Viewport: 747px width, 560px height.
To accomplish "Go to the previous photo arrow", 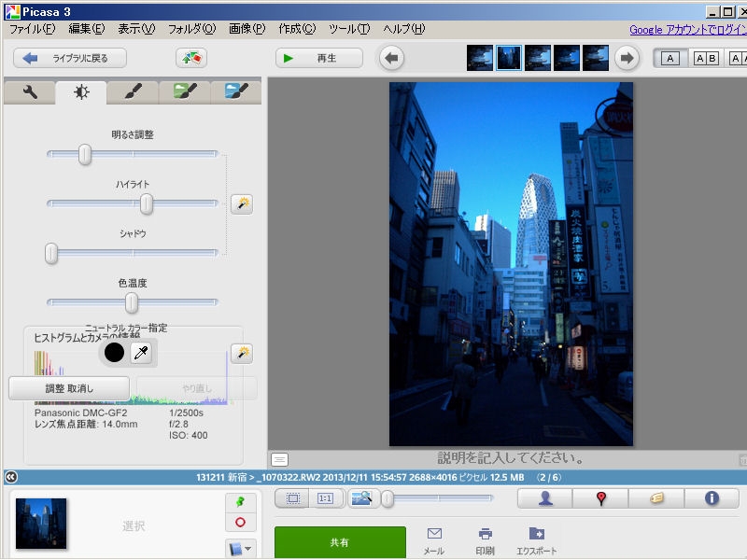I will coord(391,59).
